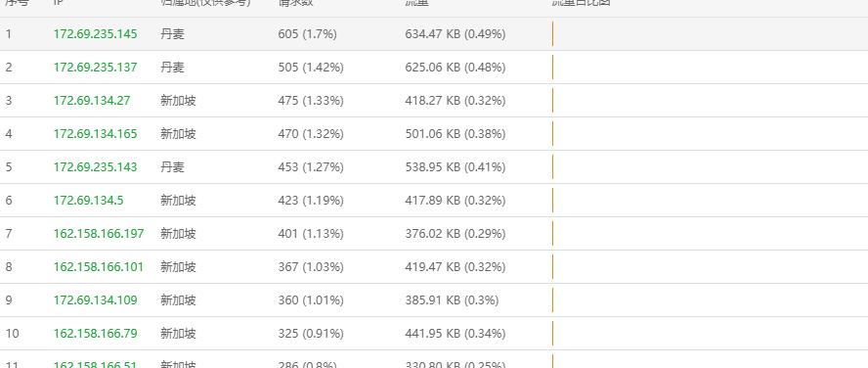Screen dimensions: 868x368
Task: Click IP 172.69.235.137 in row 2
Action: click(x=95, y=68)
